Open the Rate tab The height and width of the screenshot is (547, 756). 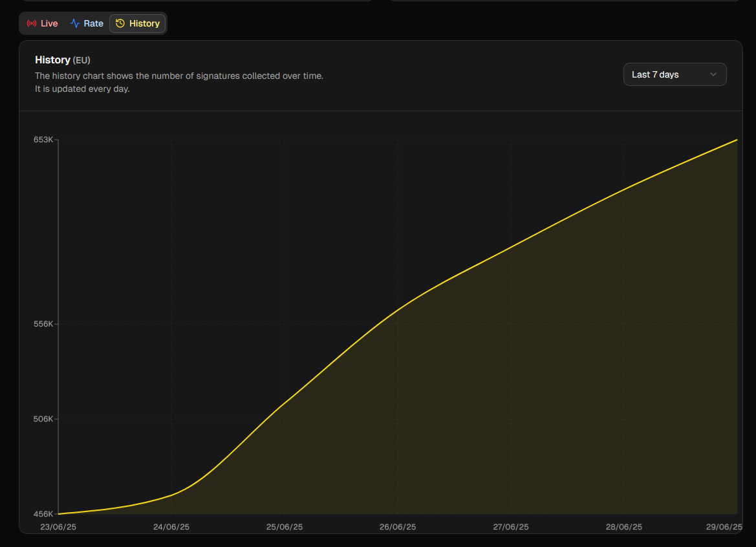pos(87,24)
